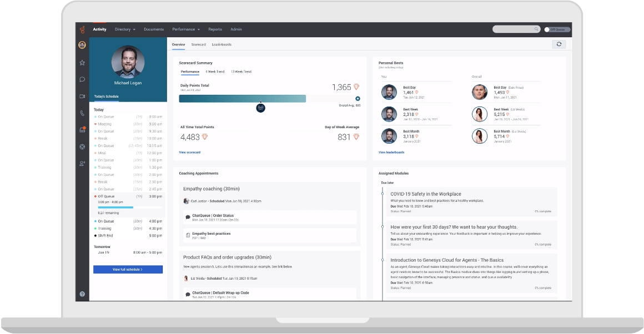Click the View full schedule button
Screen dimensions: 644x334
128,269
